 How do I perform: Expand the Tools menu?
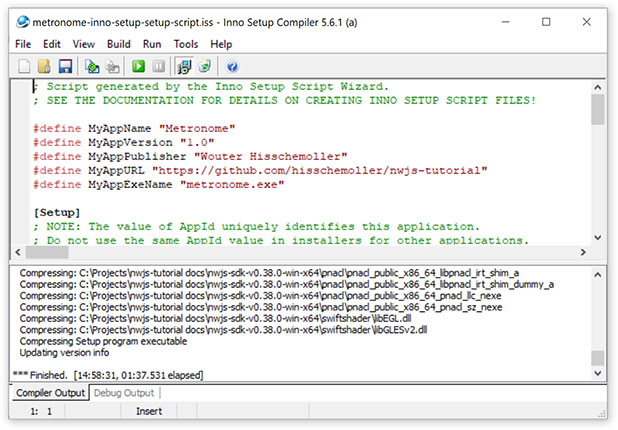(186, 44)
